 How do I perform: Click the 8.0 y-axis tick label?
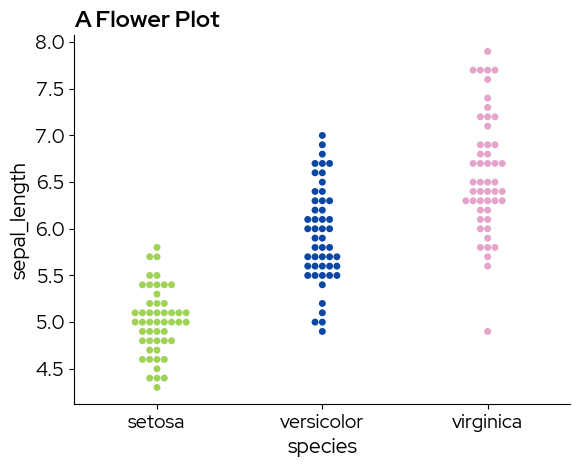point(50,43)
